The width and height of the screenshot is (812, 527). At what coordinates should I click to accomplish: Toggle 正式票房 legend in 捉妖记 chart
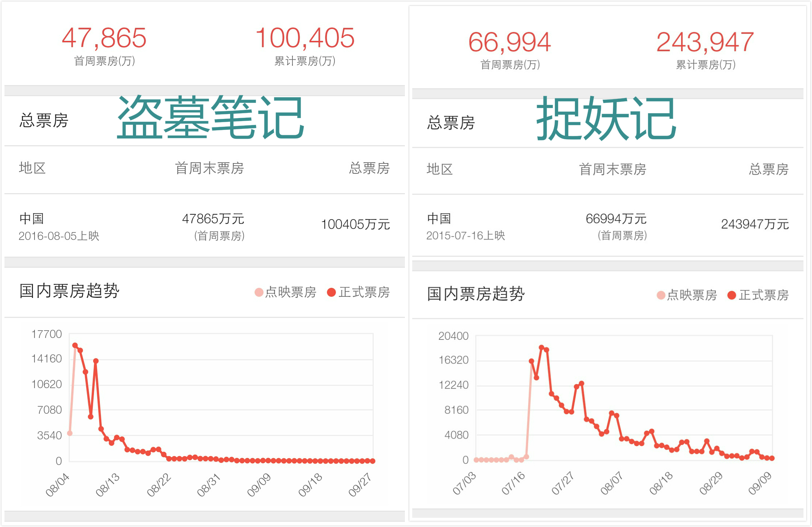[x=758, y=295]
